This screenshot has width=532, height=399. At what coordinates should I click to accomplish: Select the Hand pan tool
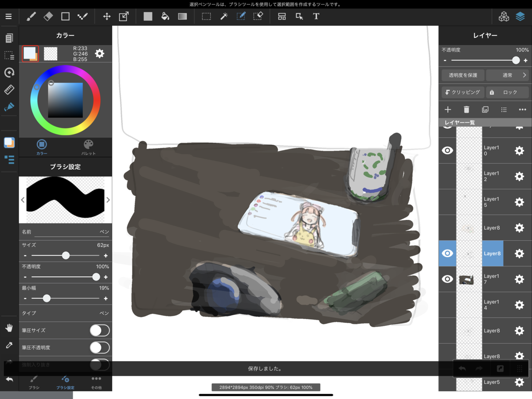9,328
